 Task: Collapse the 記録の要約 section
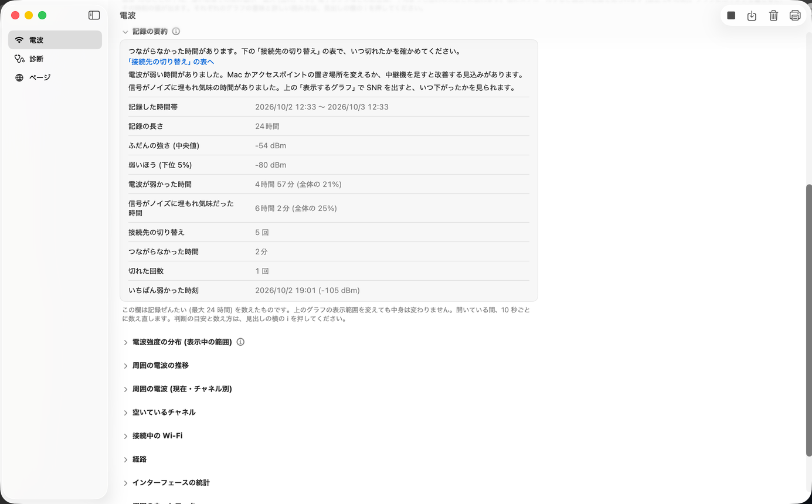pos(125,32)
